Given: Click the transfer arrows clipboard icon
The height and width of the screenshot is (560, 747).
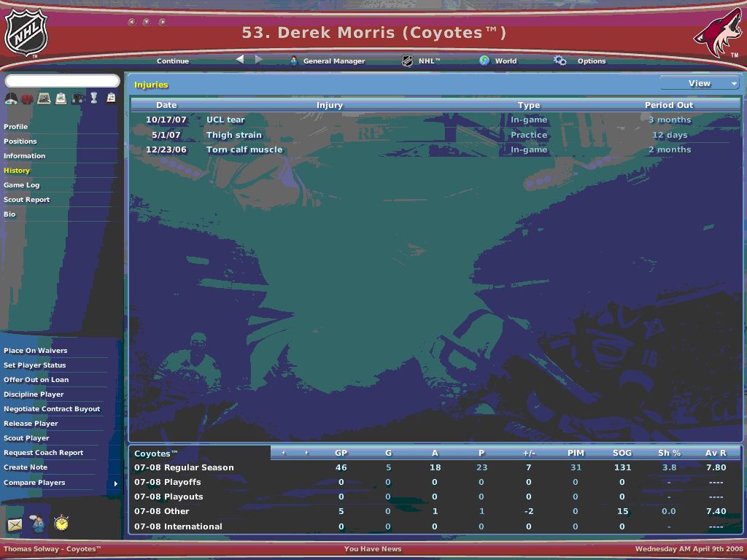Looking at the screenshot, I should pos(111,98).
